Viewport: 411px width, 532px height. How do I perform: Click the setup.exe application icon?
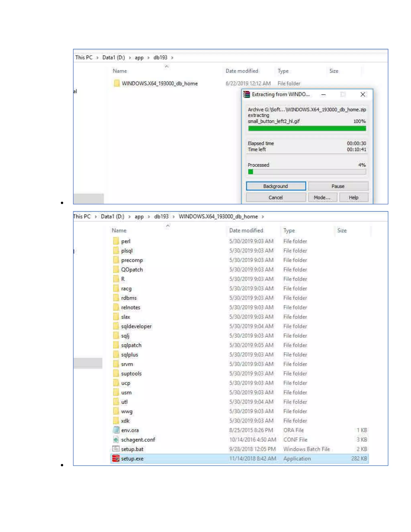(x=116, y=458)
